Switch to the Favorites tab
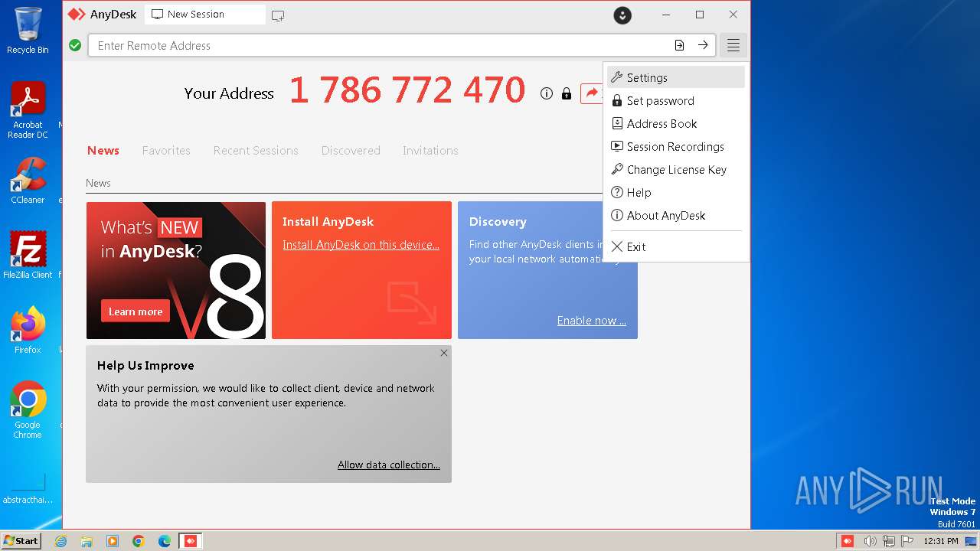 click(166, 151)
